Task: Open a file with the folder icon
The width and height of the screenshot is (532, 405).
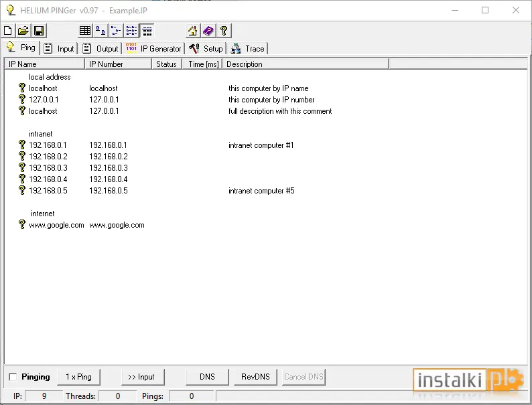Action: [x=23, y=31]
